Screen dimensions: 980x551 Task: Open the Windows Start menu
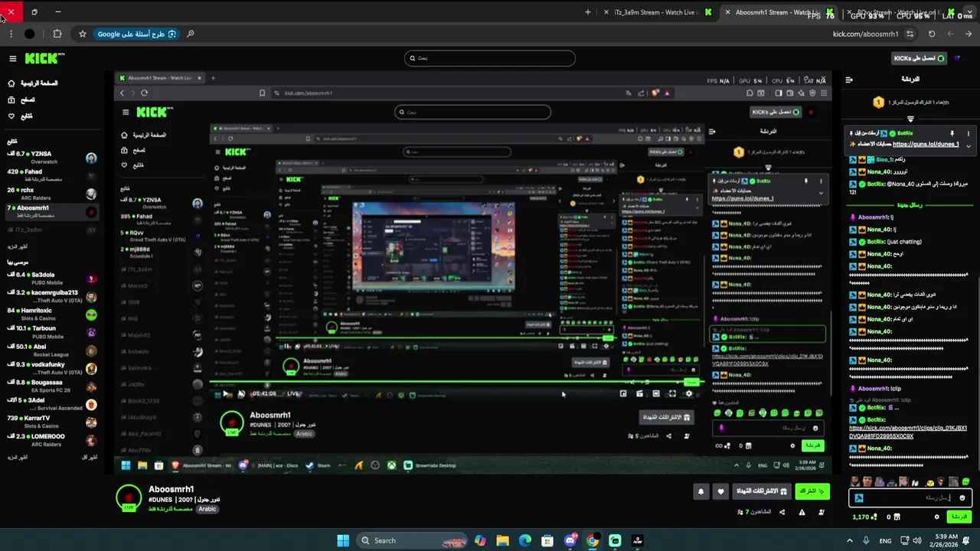tap(343, 540)
